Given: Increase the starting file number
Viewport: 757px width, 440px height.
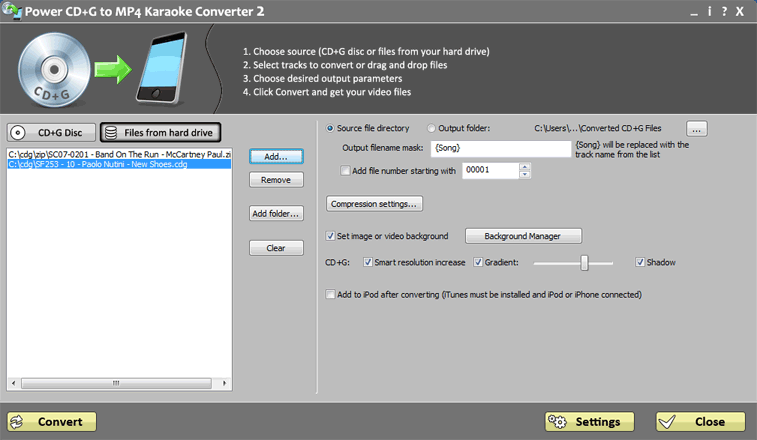Looking at the screenshot, I should pyautogui.click(x=525, y=167).
